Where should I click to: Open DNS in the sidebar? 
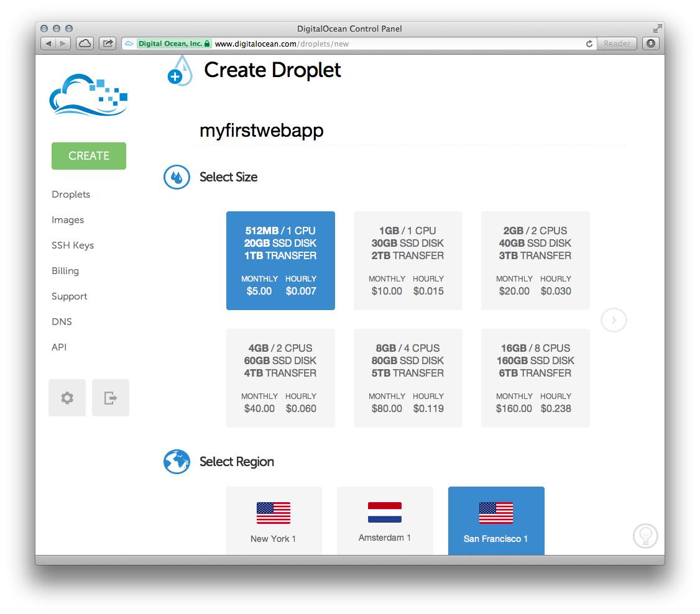[x=62, y=322]
